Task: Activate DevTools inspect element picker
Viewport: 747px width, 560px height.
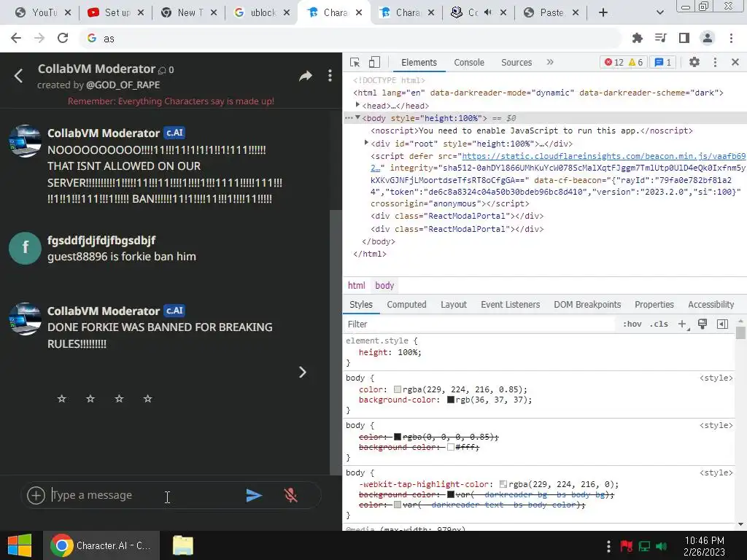Action: 355,63
